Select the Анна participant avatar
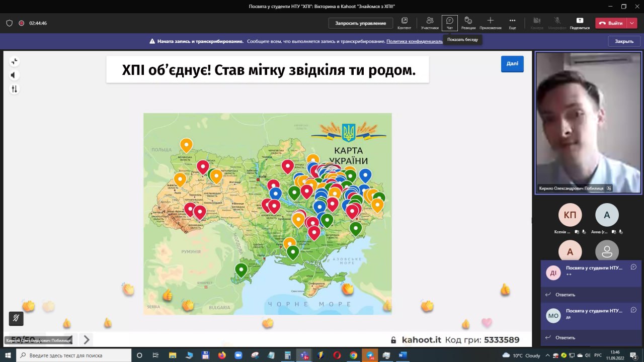Image resolution: width=644 pixels, height=362 pixels. [607, 215]
